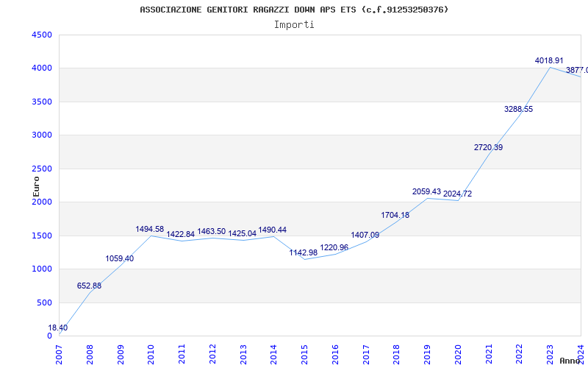Click the 2059.43 data label
This screenshot has height=368, width=588.
(427, 192)
